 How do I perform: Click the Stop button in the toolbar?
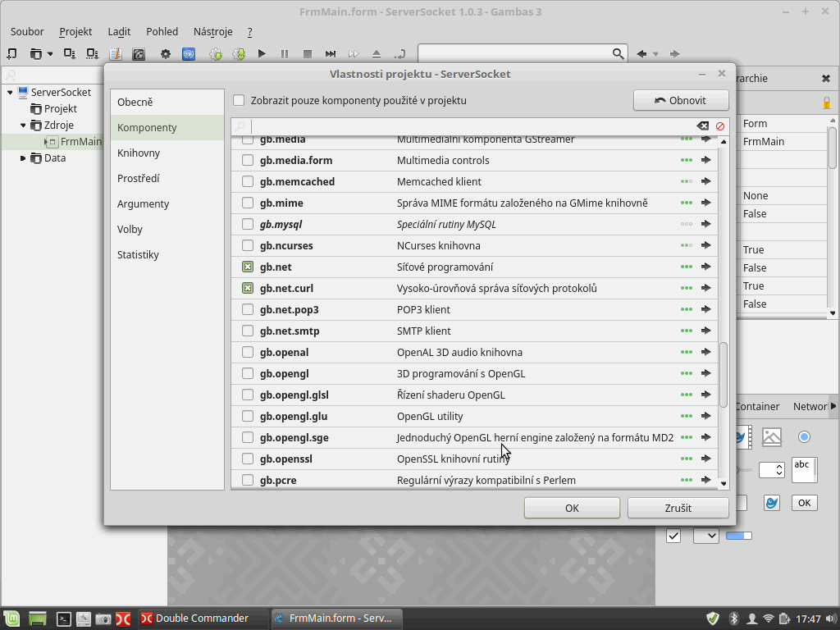(x=308, y=54)
